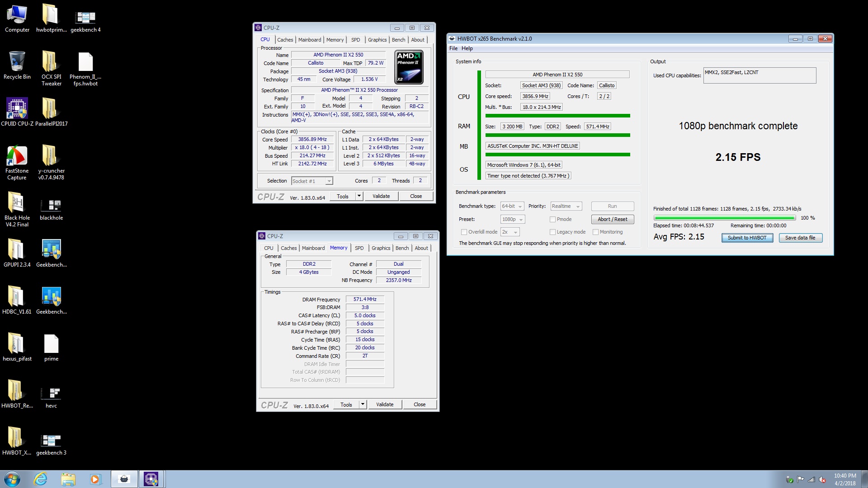The image size is (868, 488).
Task: Open the Benchmark type 64-bit dropdown
Action: [x=512, y=206]
